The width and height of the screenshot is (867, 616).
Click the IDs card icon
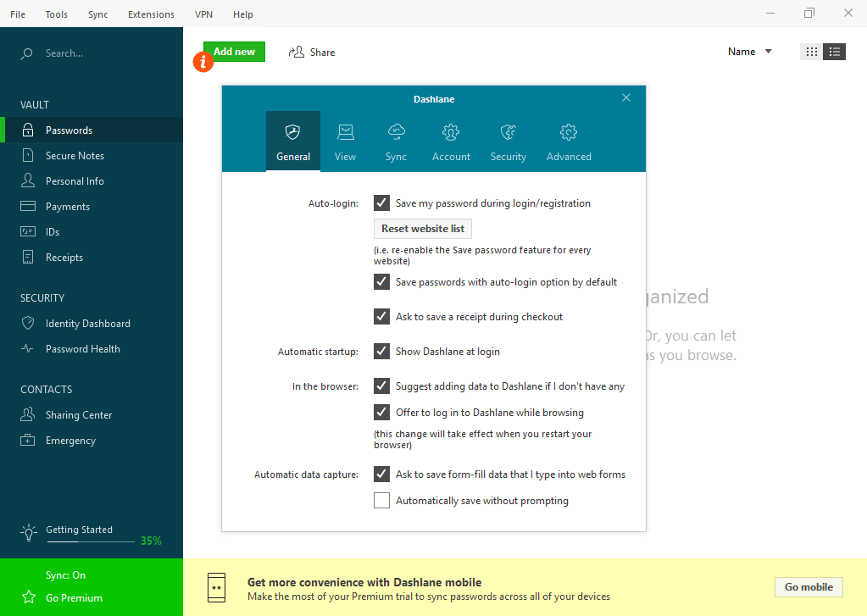pos(28,231)
